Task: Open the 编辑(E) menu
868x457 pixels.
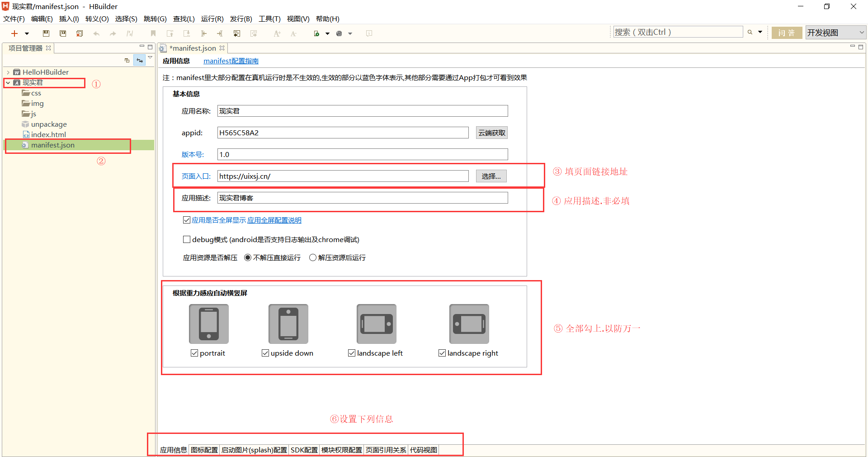Action: pos(42,19)
